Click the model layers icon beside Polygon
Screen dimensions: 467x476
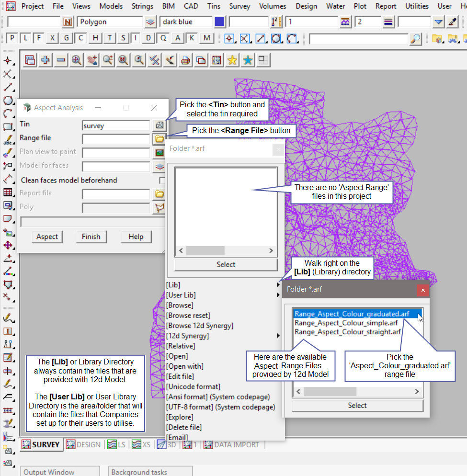(150, 22)
